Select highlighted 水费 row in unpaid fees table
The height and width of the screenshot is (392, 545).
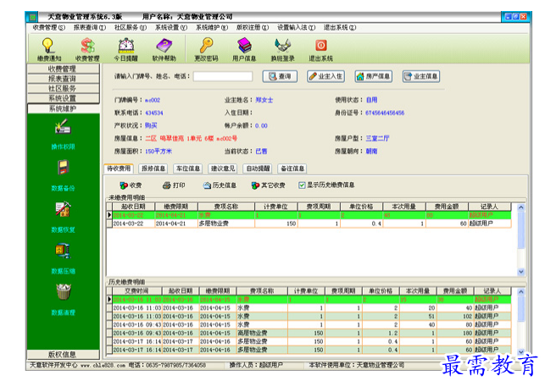(309, 215)
